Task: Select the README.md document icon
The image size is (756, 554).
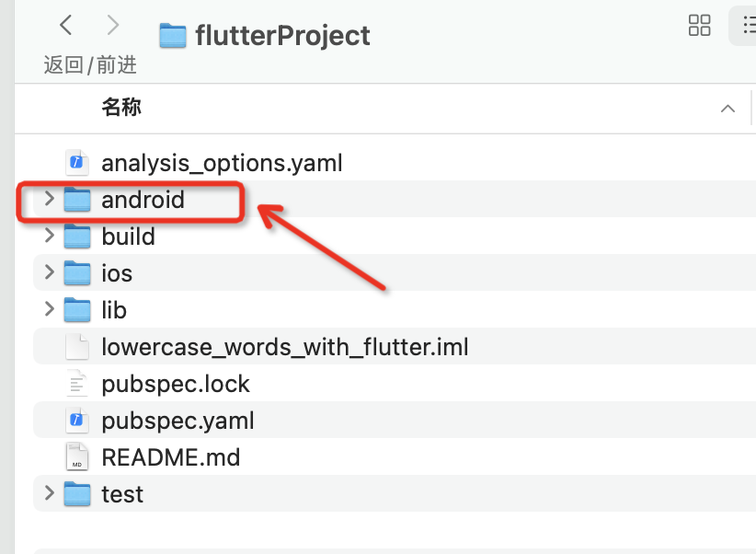Action: click(x=76, y=456)
